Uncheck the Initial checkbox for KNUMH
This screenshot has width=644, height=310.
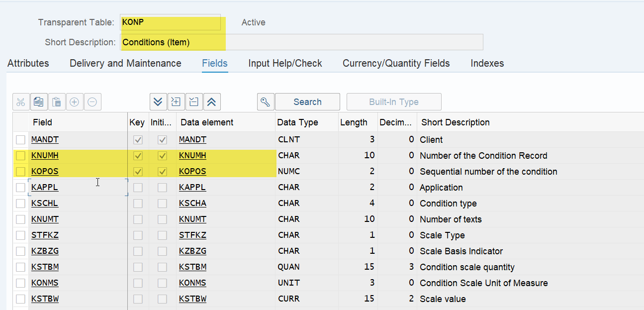tap(162, 155)
